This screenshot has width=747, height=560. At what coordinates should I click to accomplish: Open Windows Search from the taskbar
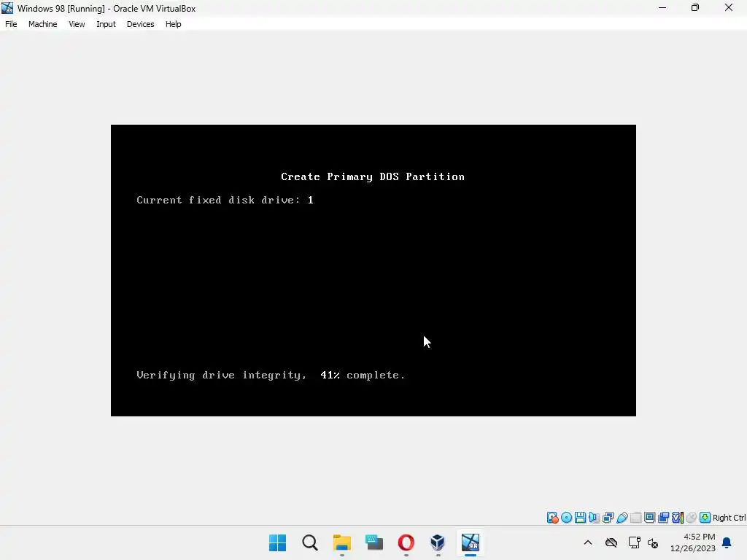click(309, 542)
